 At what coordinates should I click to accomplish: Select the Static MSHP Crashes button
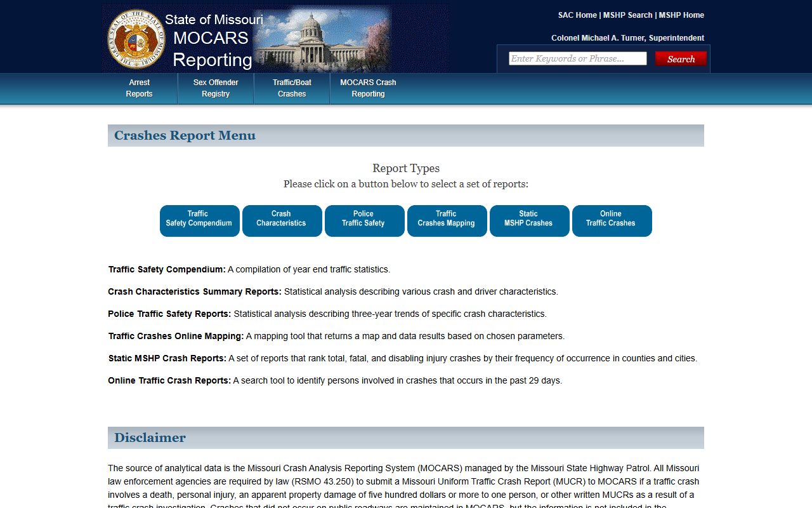pyautogui.click(x=530, y=221)
